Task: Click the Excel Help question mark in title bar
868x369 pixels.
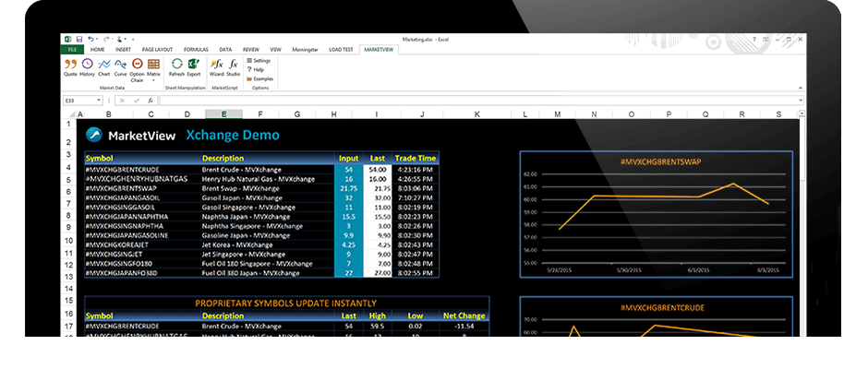Action: (x=754, y=40)
